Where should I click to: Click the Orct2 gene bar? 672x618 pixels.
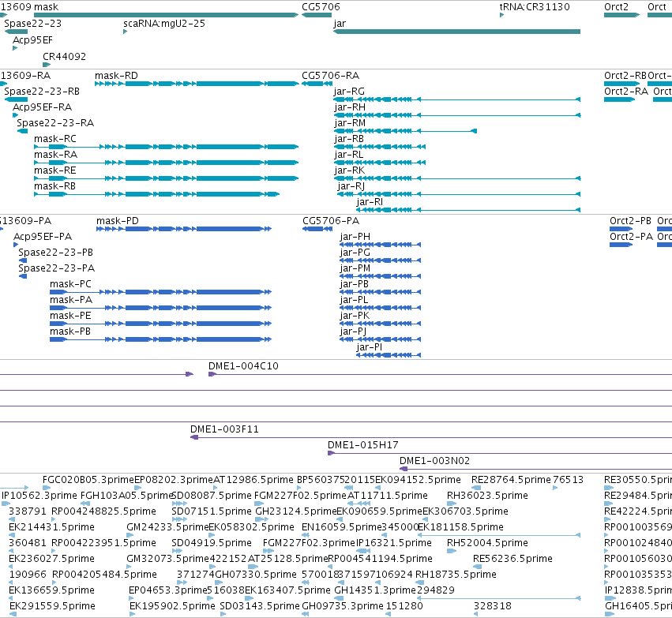(x=621, y=15)
